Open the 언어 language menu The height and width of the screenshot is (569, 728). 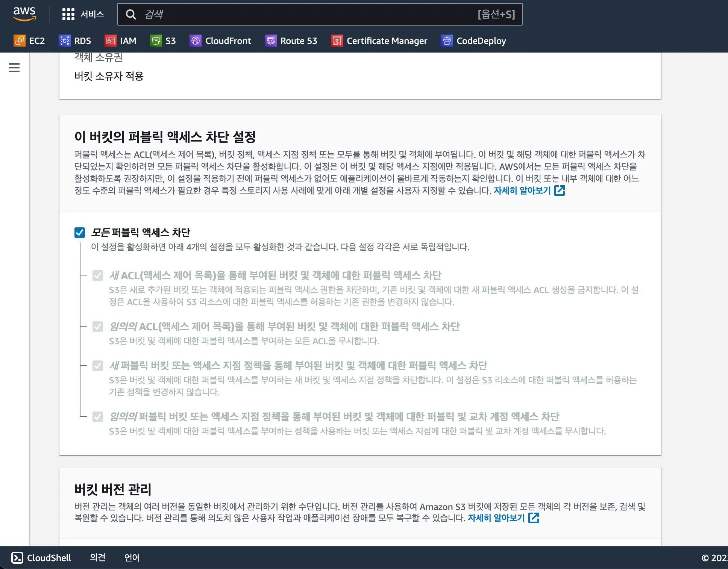(x=132, y=558)
